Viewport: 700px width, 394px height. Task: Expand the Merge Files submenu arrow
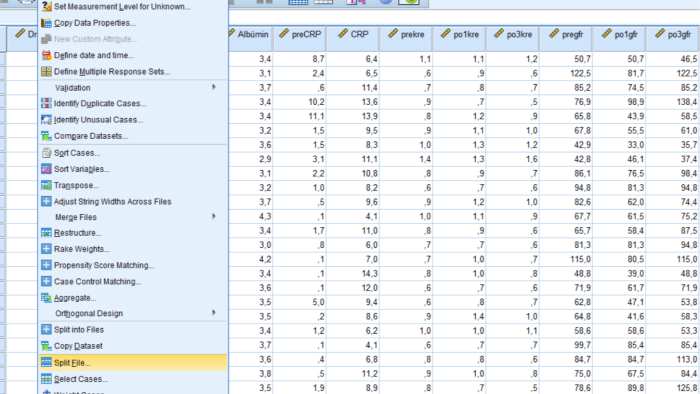[x=214, y=217]
